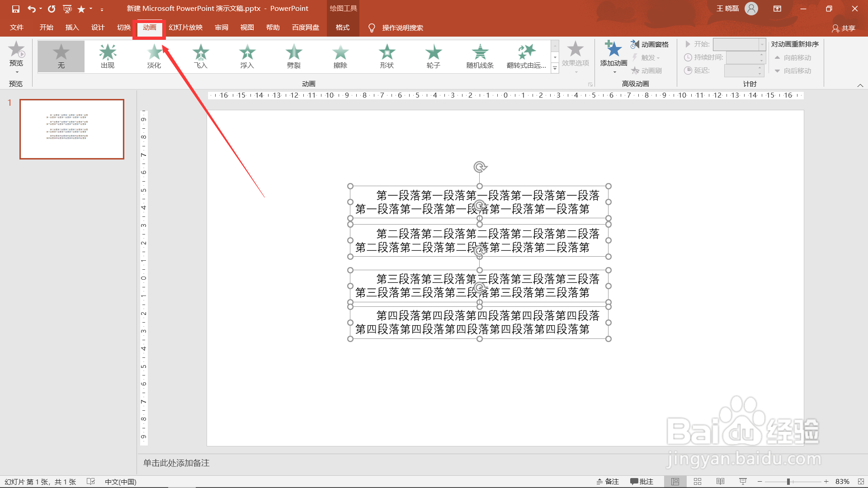Apply the 轮子 wheel animation
868x488 pixels.
tap(434, 56)
